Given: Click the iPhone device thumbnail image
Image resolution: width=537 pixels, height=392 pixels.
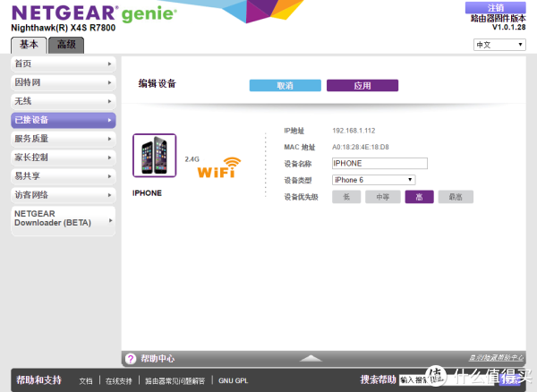Looking at the screenshot, I should coord(155,156).
